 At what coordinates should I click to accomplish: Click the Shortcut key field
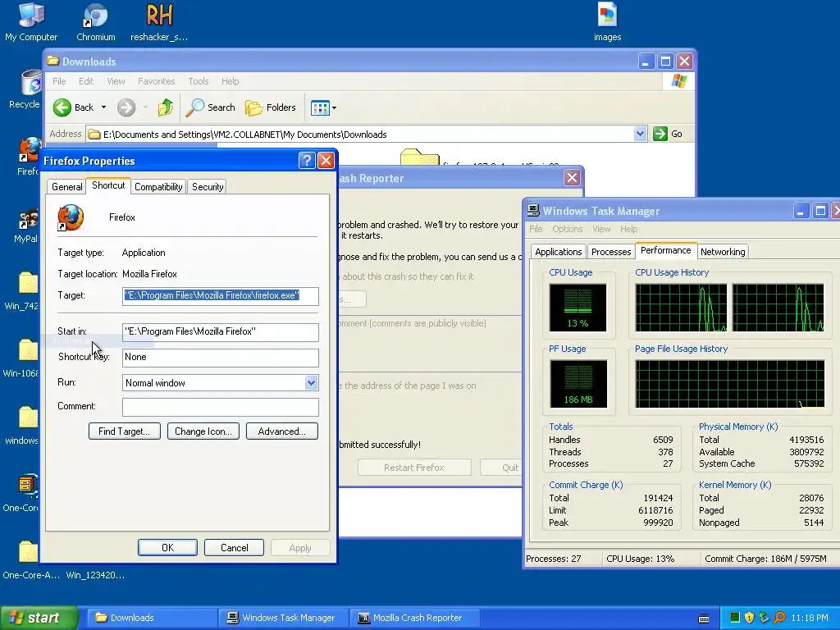pos(220,358)
